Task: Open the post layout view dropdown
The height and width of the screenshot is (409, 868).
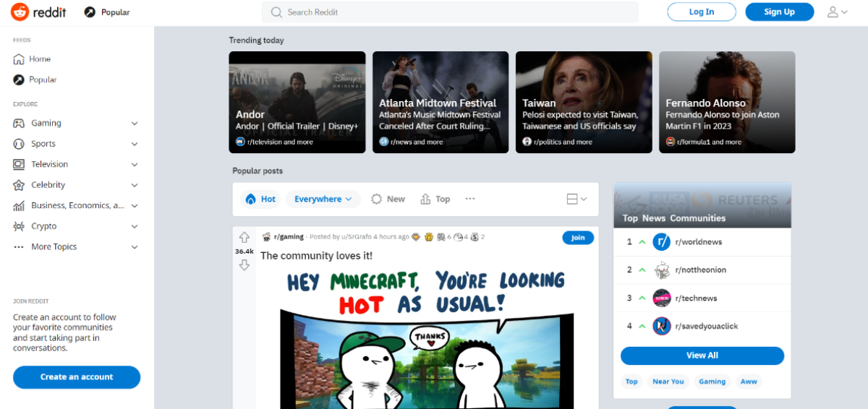Action: coord(576,199)
